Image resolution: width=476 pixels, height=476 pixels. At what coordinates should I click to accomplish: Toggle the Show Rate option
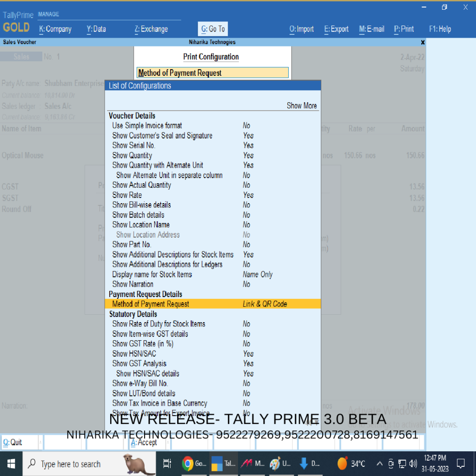pyautogui.click(x=212, y=195)
